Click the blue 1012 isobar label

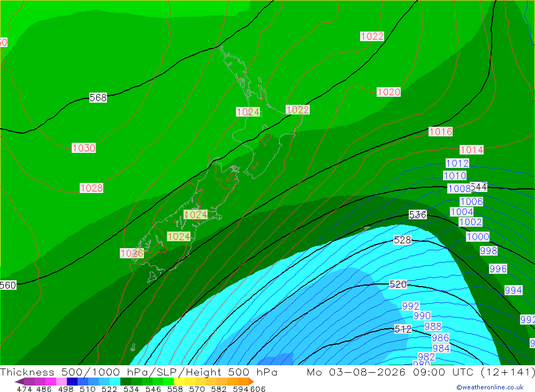click(x=457, y=164)
